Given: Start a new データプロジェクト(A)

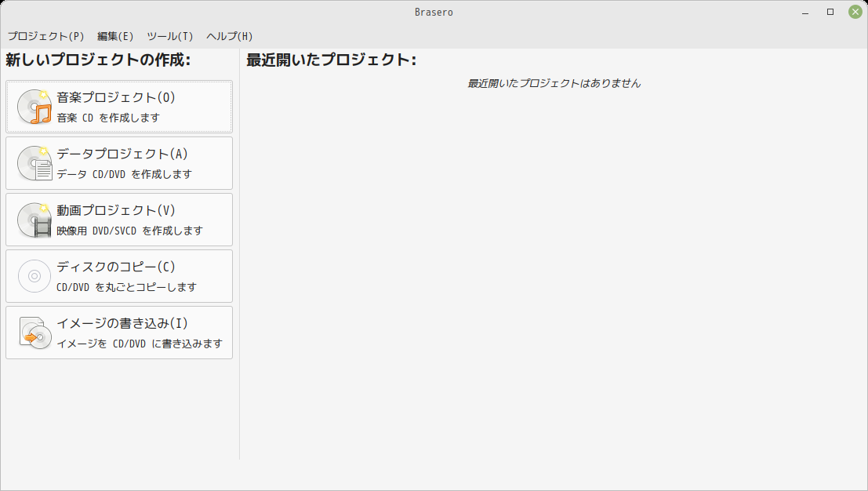Looking at the screenshot, I should coord(119,163).
